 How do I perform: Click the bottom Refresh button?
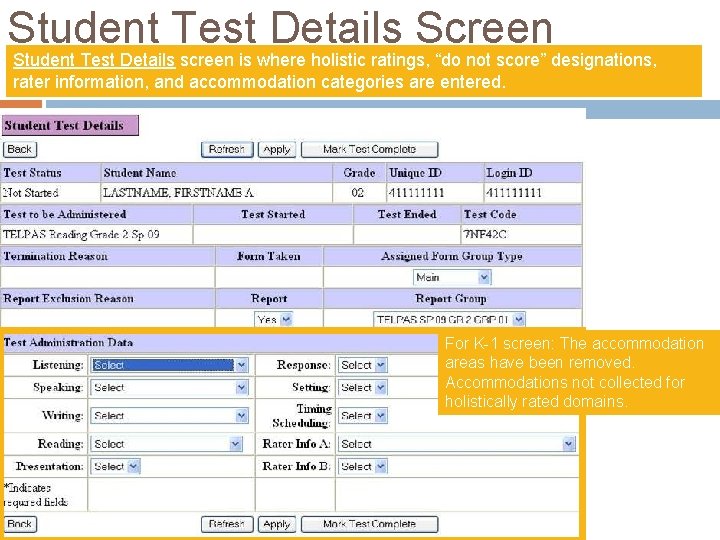click(227, 524)
